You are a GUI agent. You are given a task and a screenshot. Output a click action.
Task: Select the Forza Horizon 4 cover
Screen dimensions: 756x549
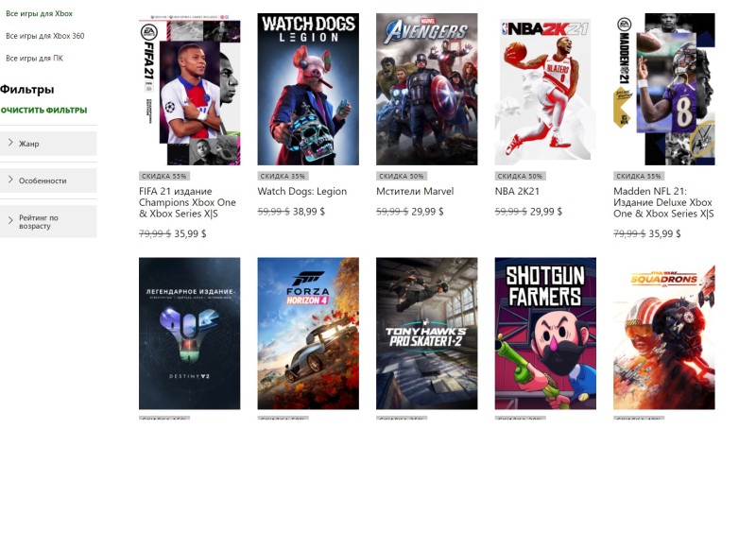coord(308,333)
